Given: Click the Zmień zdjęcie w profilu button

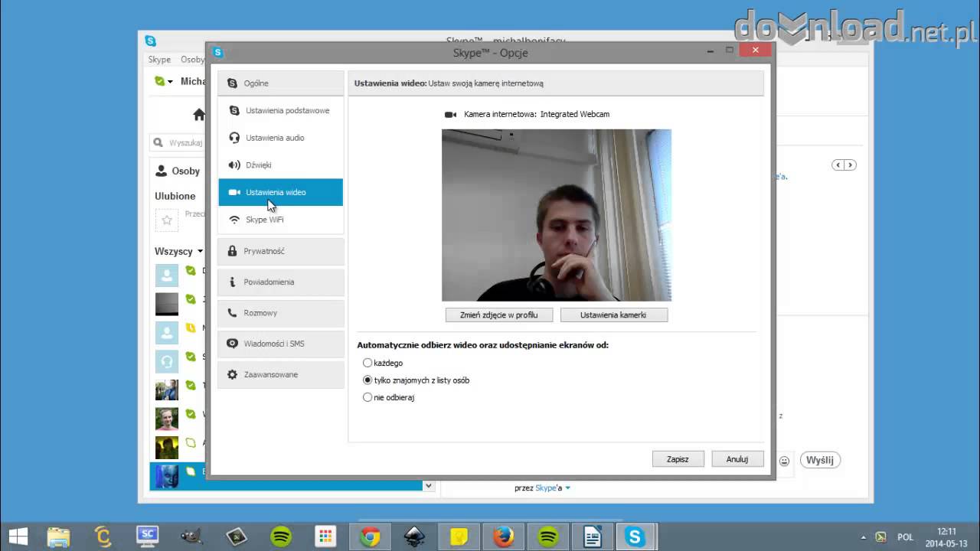Looking at the screenshot, I should (x=499, y=315).
